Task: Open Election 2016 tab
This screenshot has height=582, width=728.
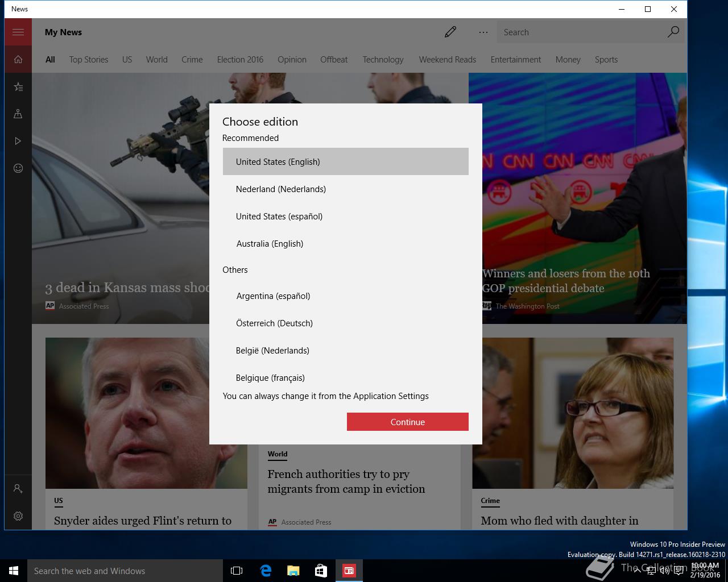Action: coord(240,60)
